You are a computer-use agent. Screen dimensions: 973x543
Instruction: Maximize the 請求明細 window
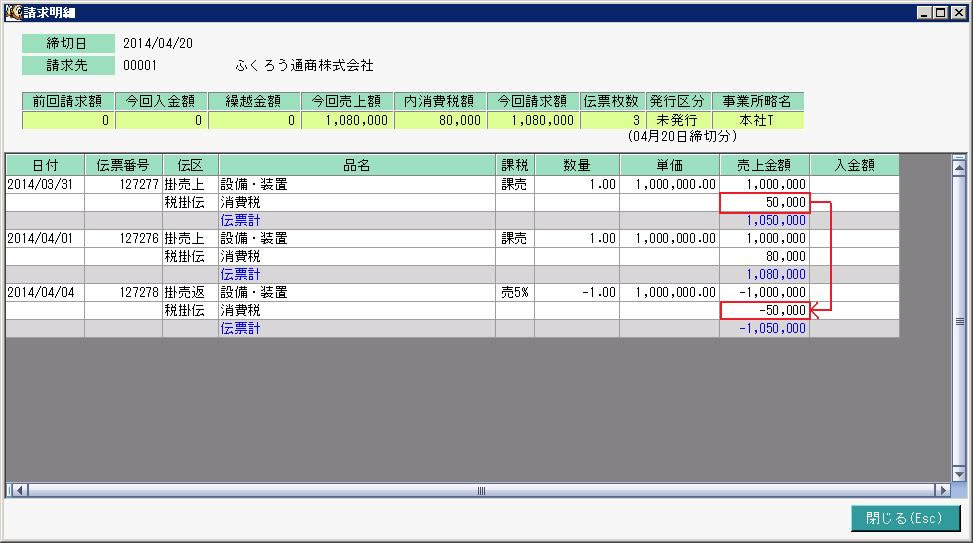(x=941, y=12)
